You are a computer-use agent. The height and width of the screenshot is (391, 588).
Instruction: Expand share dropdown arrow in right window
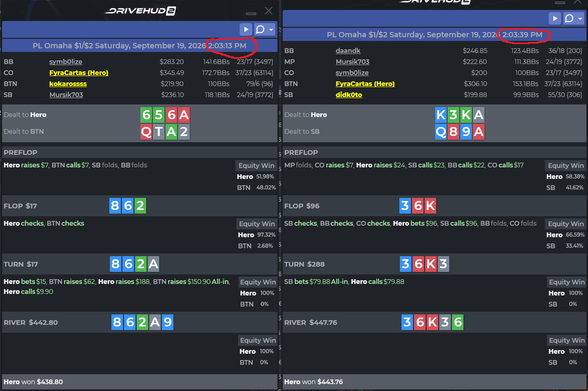580,19
